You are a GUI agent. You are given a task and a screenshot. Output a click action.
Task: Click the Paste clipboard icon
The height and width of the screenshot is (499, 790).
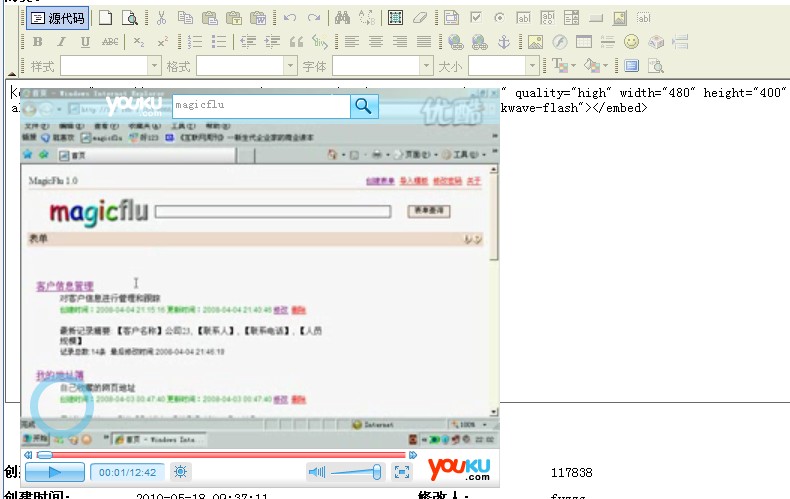coord(210,18)
